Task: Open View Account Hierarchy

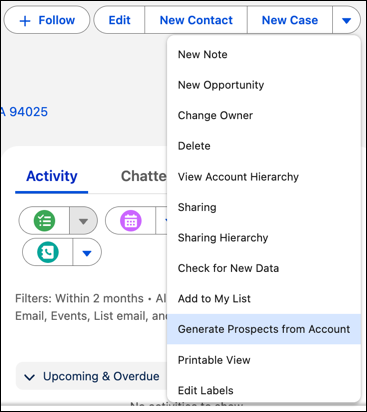Action: click(x=264, y=177)
